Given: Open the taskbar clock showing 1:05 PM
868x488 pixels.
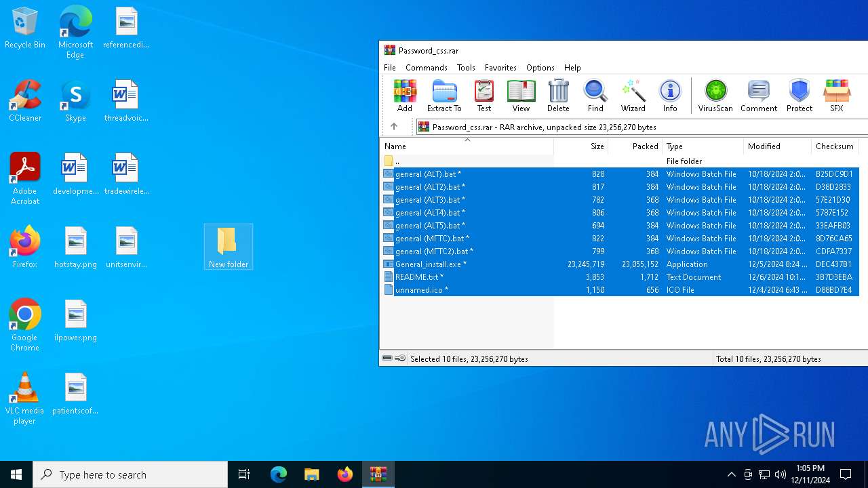Looking at the screenshot, I should (810, 474).
